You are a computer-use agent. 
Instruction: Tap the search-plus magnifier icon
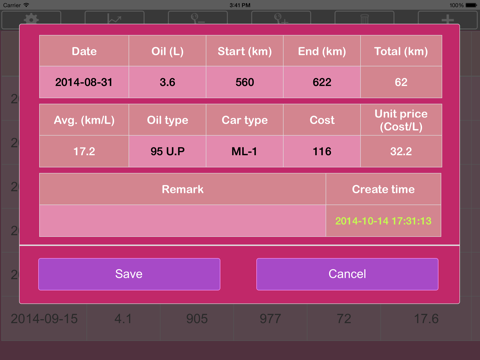(281, 19)
